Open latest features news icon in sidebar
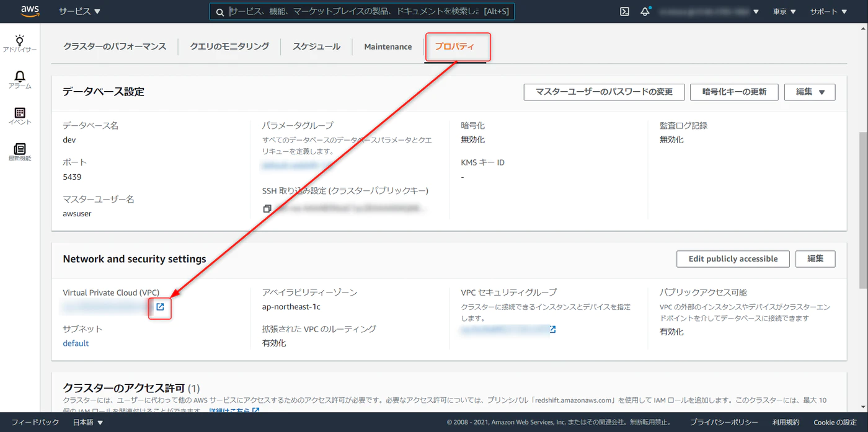 pyautogui.click(x=20, y=149)
